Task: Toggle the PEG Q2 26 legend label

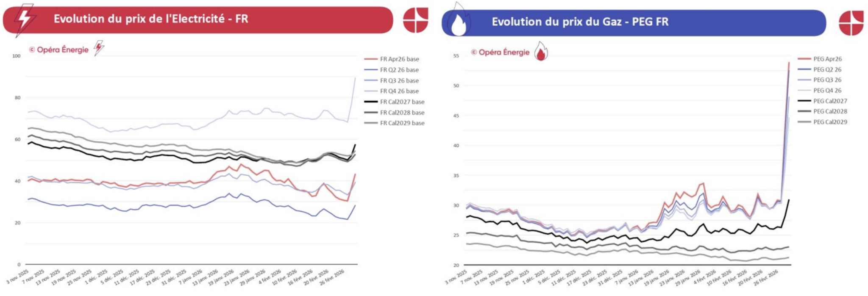Action: pos(827,69)
